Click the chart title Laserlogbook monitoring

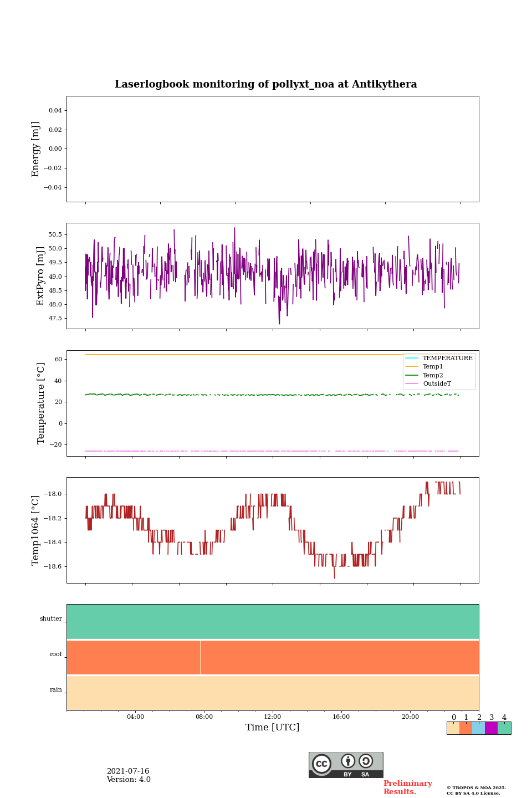click(266, 84)
